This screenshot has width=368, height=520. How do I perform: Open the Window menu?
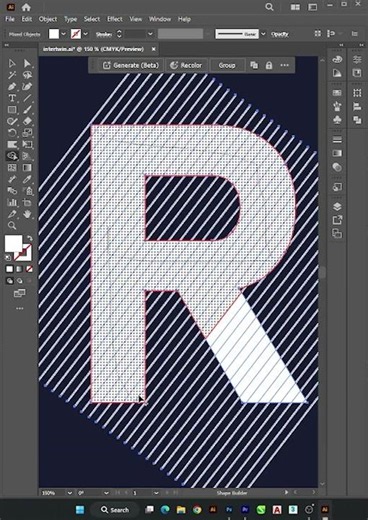[x=160, y=19]
